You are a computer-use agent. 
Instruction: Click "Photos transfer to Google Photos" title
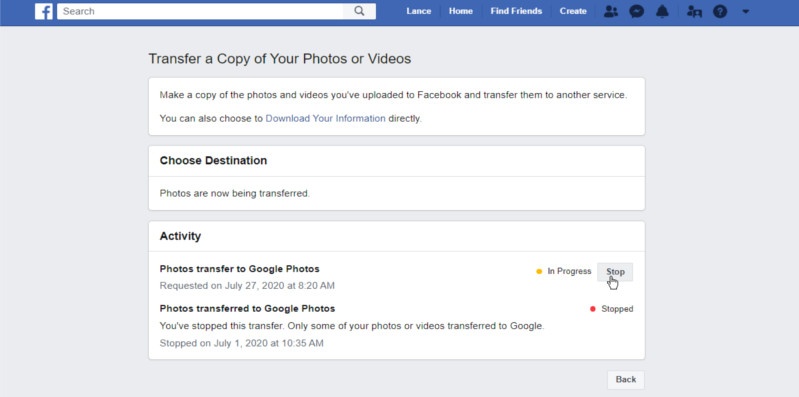tap(239, 269)
